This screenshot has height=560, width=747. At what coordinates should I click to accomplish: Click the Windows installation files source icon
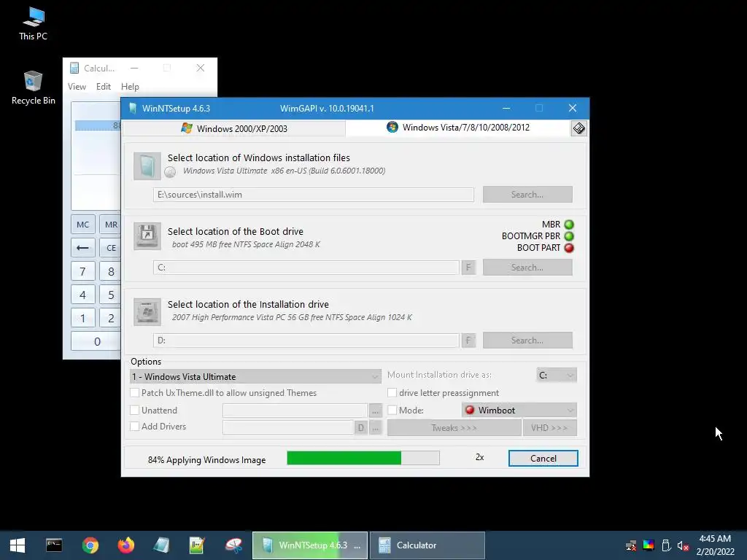pos(147,166)
